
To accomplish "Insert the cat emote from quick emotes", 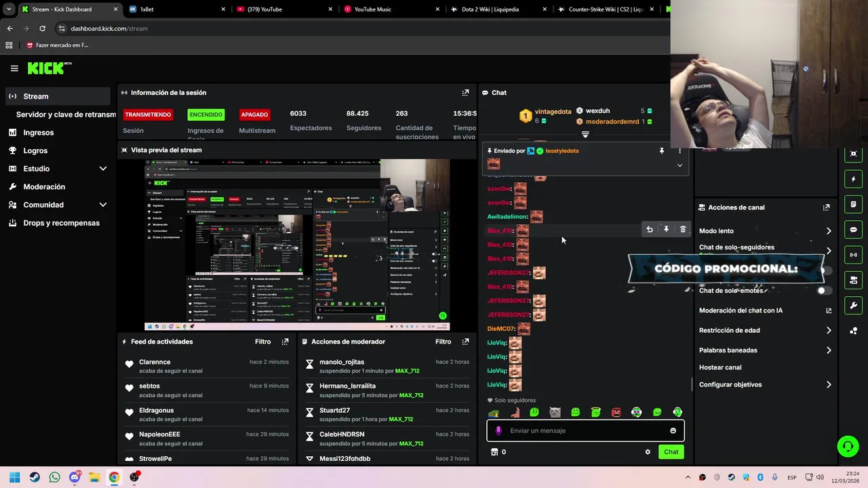I will point(555,412).
